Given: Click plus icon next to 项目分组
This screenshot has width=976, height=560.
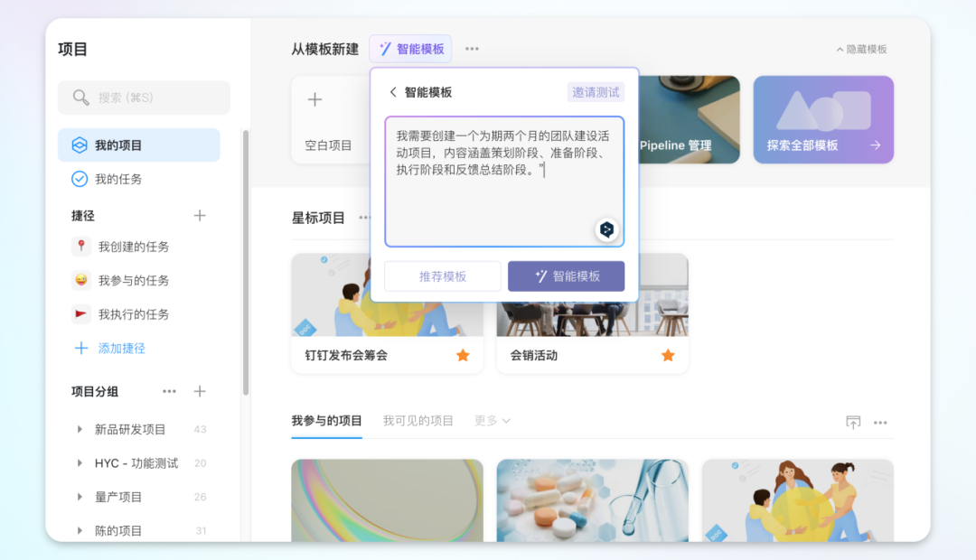Looking at the screenshot, I should (x=200, y=391).
